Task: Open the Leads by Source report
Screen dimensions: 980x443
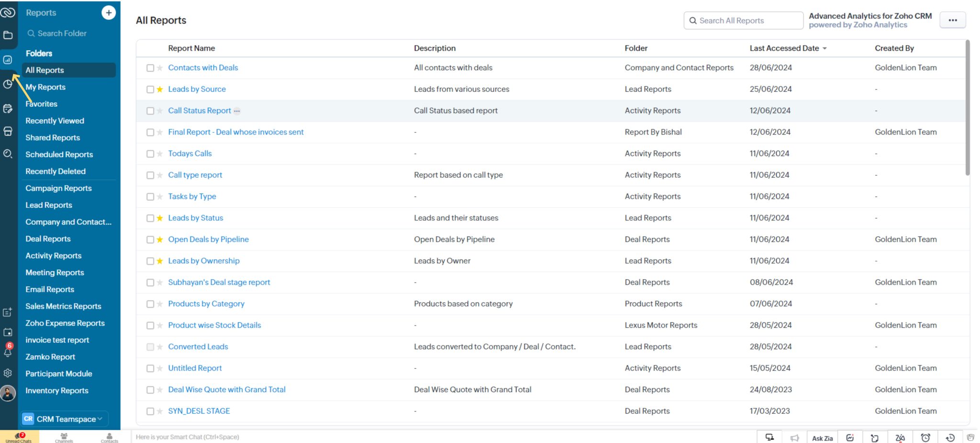Action: point(197,89)
